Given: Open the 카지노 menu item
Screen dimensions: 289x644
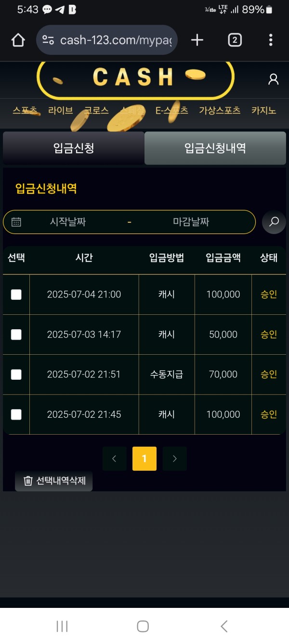Looking at the screenshot, I should click(x=263, y=110).
